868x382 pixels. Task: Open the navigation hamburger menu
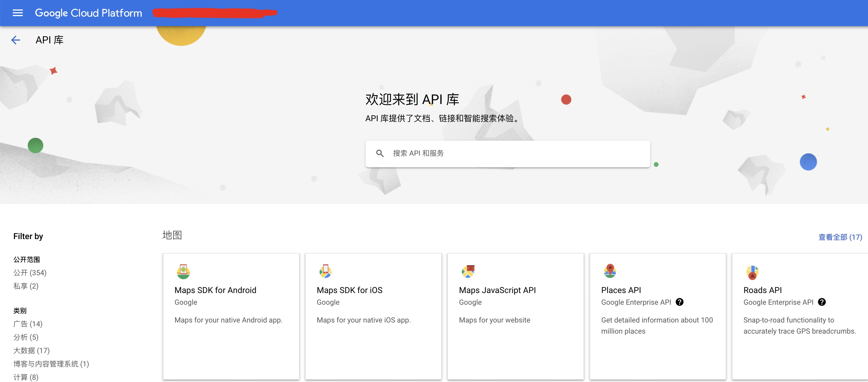click(x=17, y=13)
